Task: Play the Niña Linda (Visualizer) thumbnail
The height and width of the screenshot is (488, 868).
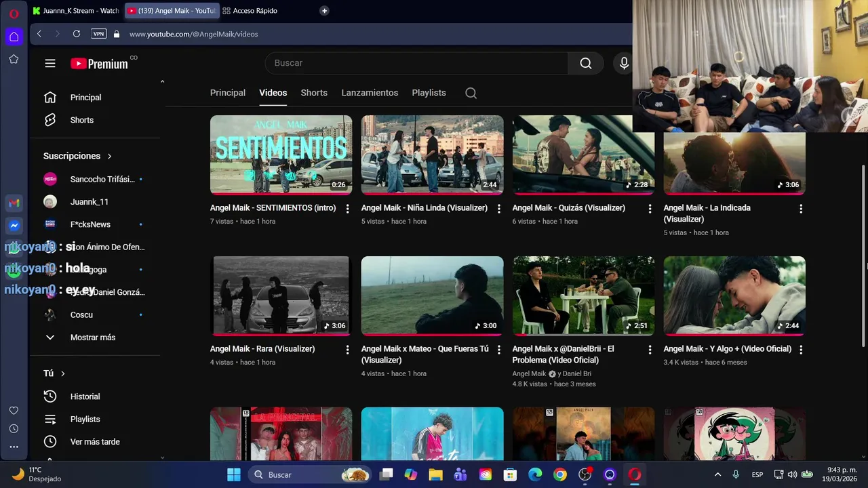Action: pyautogui.click(x=432, y=155)
